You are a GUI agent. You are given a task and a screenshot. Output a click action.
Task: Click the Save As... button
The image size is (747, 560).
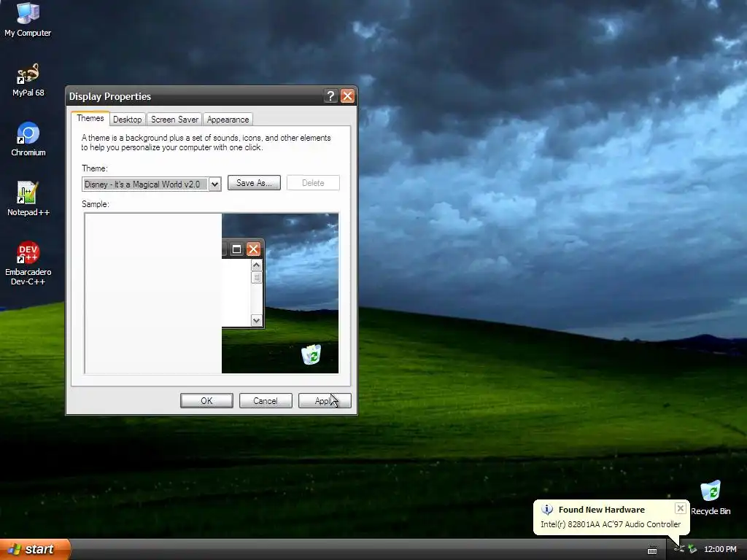(254, 183)
